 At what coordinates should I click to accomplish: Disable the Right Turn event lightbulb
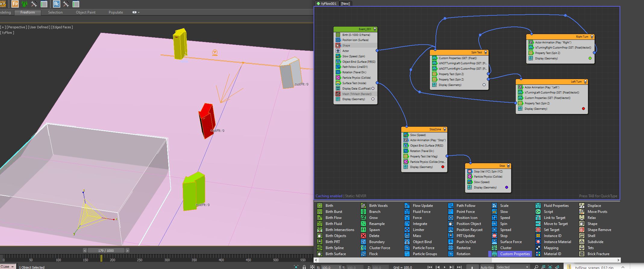point(592,37)
